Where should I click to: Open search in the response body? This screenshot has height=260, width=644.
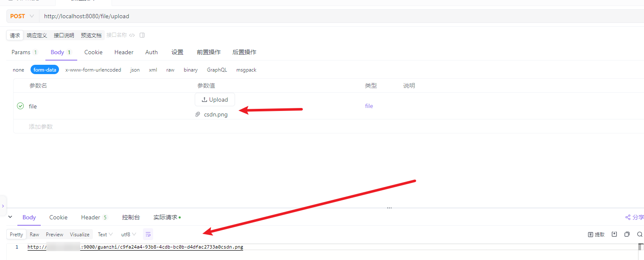click(639, 234)
